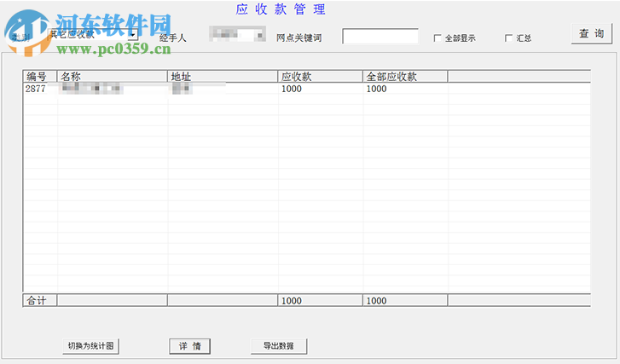Focus the 网点关键词 keyword input field

click(x=380, y=37)
